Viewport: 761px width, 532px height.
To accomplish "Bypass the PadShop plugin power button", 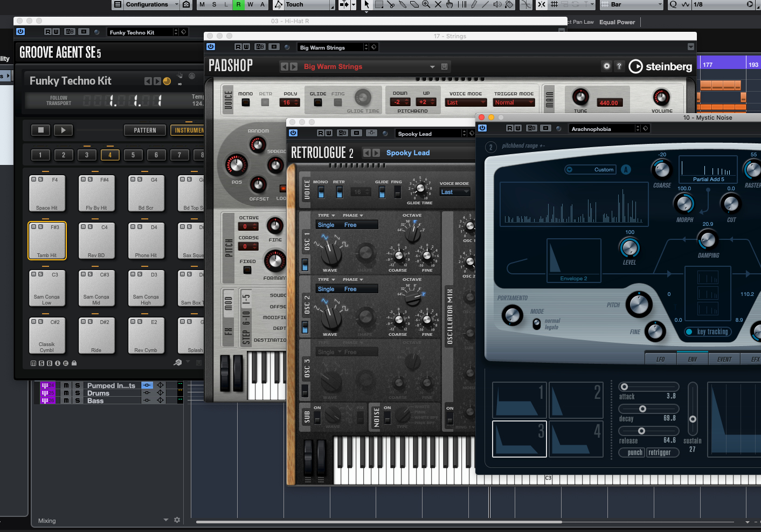I will (211, 47).
